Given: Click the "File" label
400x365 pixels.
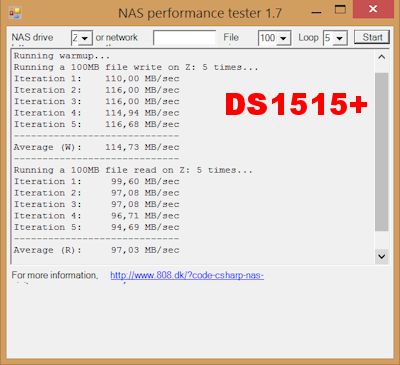Looking at the screenshot, I should point(231,37).
